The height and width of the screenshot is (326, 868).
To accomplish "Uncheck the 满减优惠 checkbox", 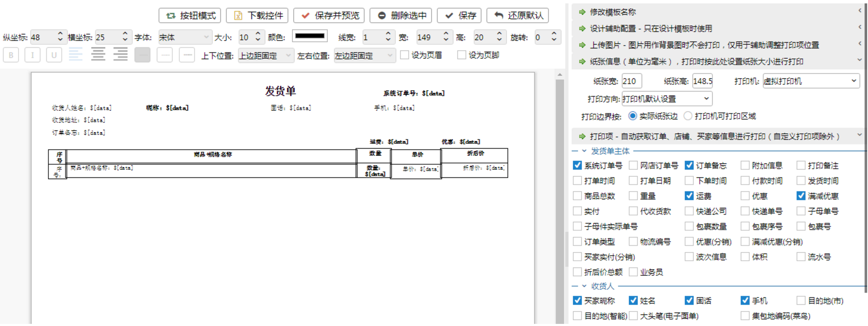I will tap(801, 196).
